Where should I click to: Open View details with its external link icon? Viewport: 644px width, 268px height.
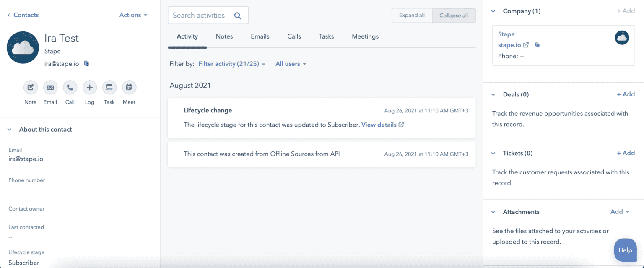click(x=401, y=124)
